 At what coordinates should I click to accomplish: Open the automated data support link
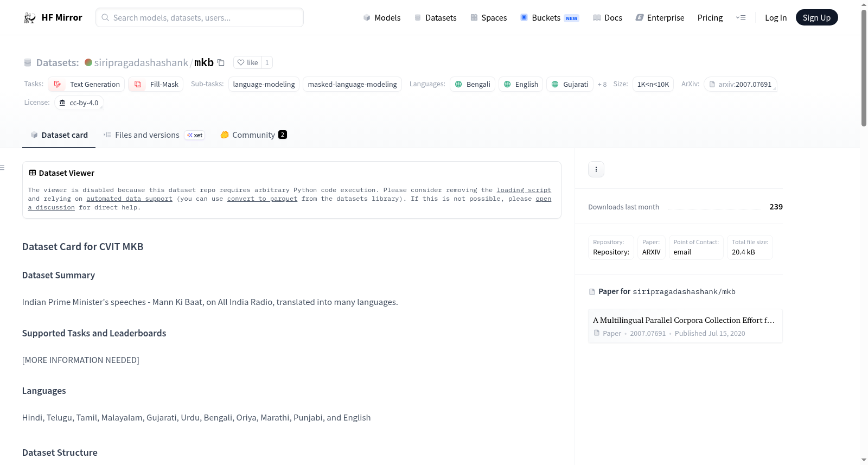pos(129,199)
